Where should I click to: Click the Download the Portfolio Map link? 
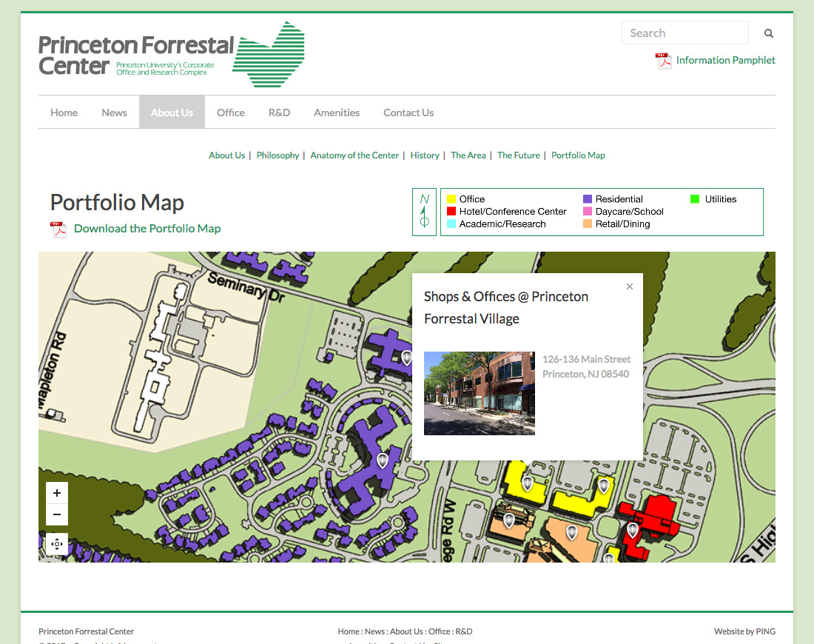click(147, 229)
